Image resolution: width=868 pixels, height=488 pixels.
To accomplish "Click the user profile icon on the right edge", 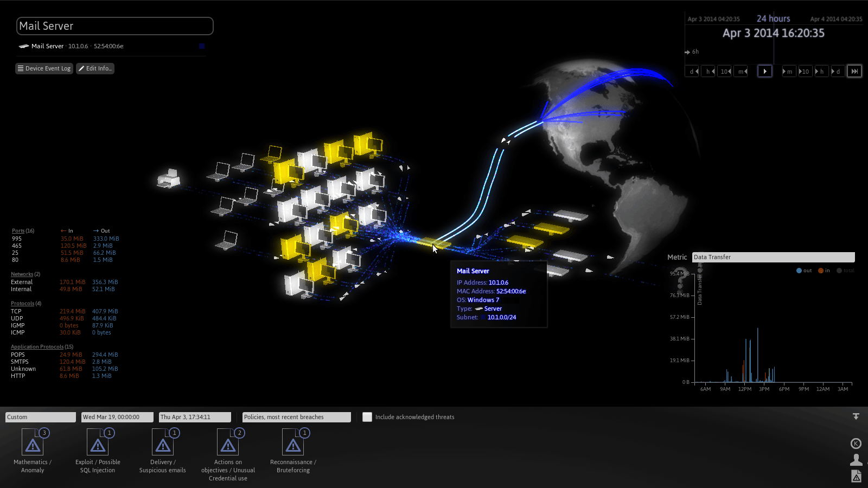I will [856, 459].
